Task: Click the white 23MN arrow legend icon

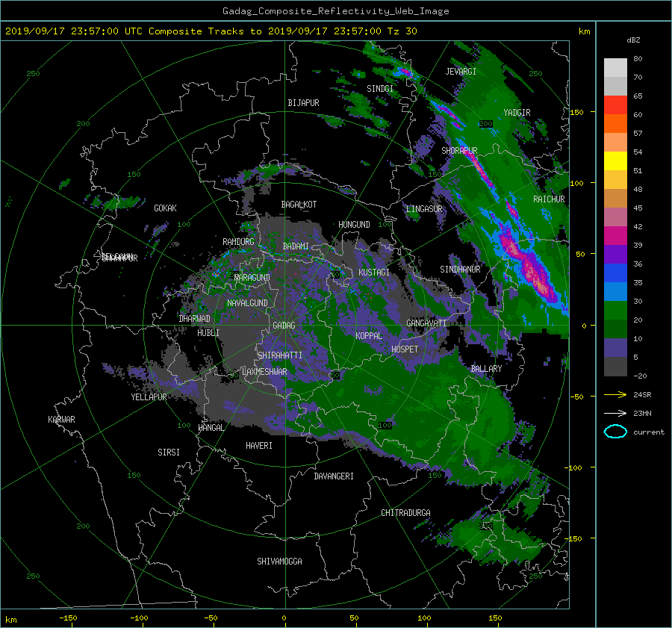Action: [x=615, y=413]
